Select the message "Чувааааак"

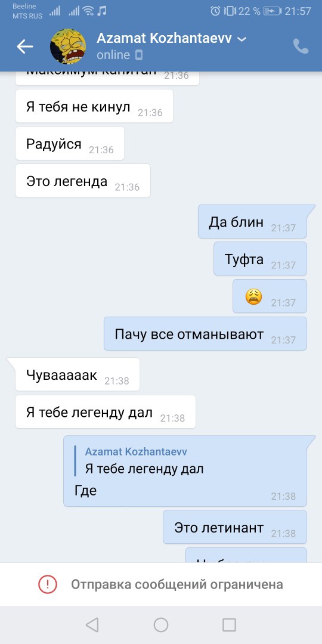78,374
